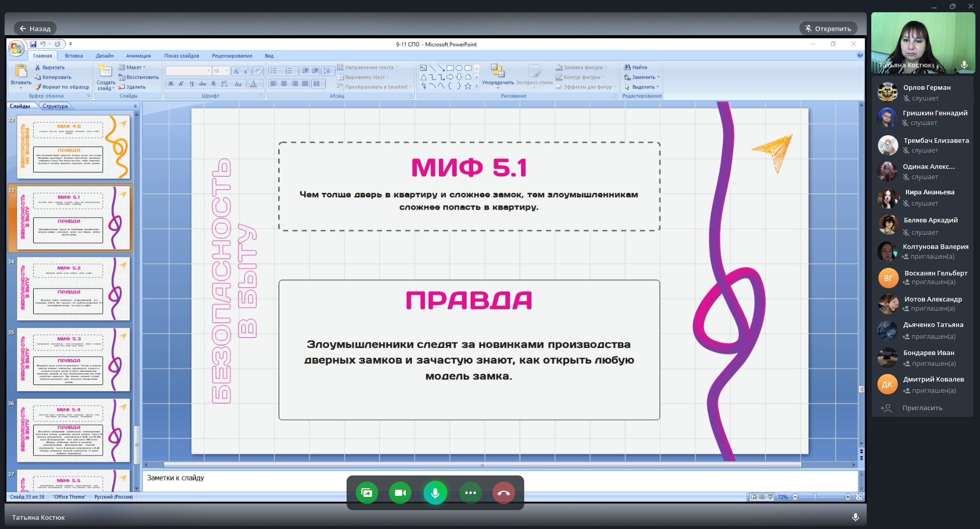Image resolution: width=980 pixels, height=529 pixels.
Task: Clear all text formatting icon
Action: [258, 71]
